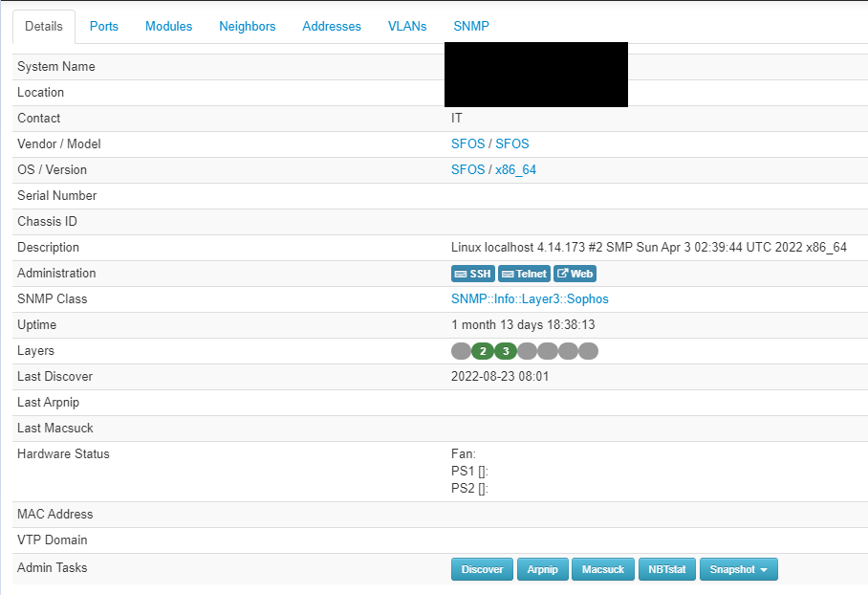Open the Addresses tab
This screenshot has height=595, width=868.
coord(331,26)
